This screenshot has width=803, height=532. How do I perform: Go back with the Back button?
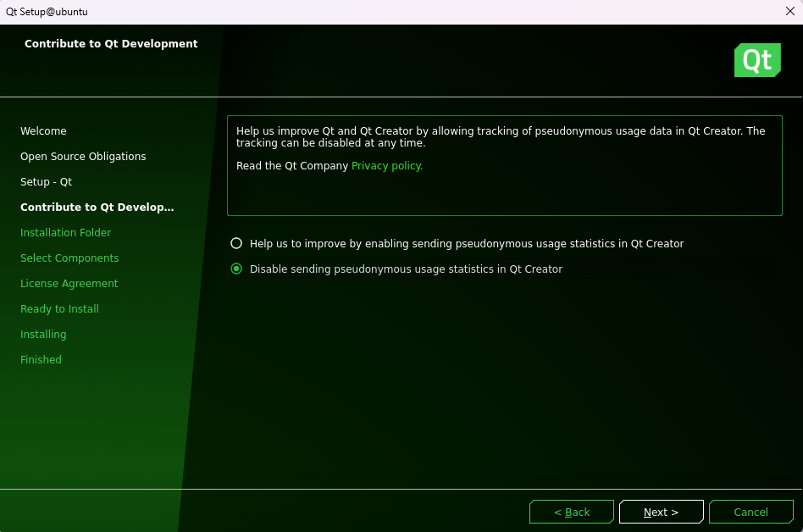(x=572, y=512)
